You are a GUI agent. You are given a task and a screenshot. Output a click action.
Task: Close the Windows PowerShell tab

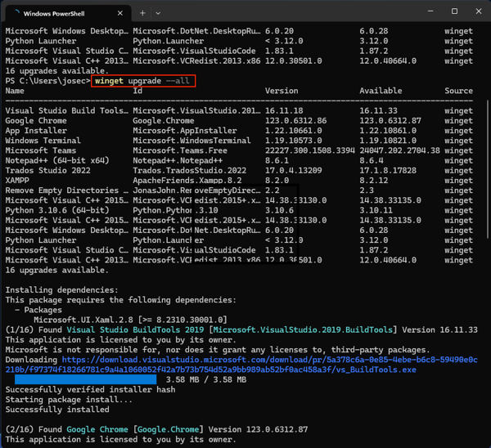[120, 13]
